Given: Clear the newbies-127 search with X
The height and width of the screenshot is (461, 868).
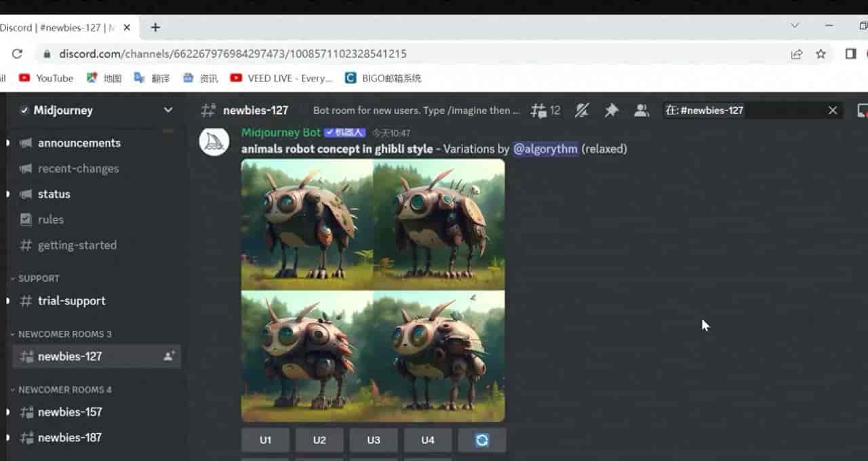Looking at the screenshot, I should coord(833,111).
